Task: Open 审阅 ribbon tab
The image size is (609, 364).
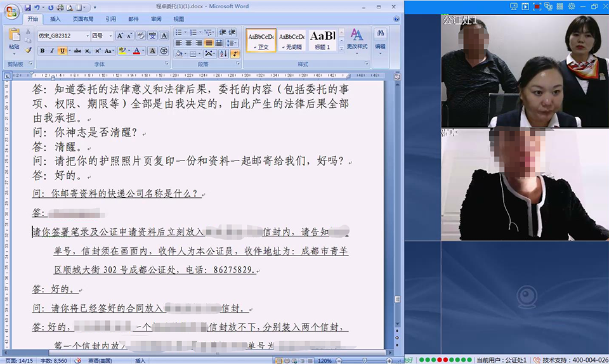Action: pos(156,19)
